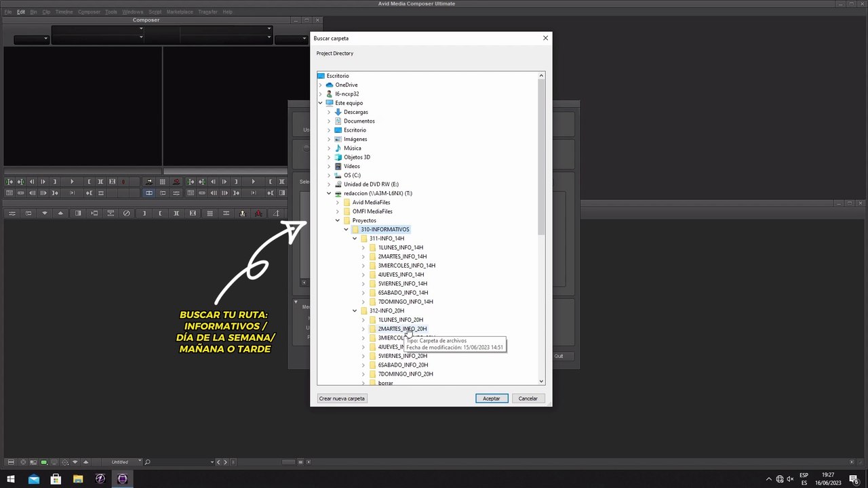
Task: Open the Edit menu
Action: tap(21, 12)
